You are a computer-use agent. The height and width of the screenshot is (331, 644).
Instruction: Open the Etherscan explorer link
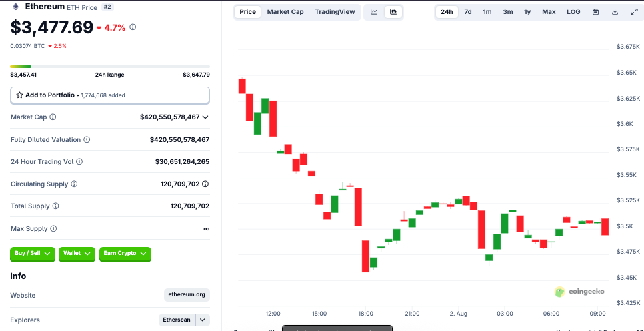(177, 320)
